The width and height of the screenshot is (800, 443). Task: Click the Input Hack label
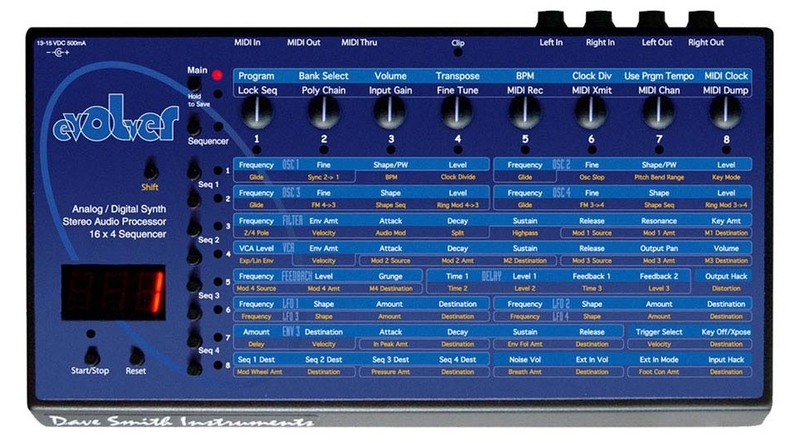pyautogui.click(x=726, y=359)
